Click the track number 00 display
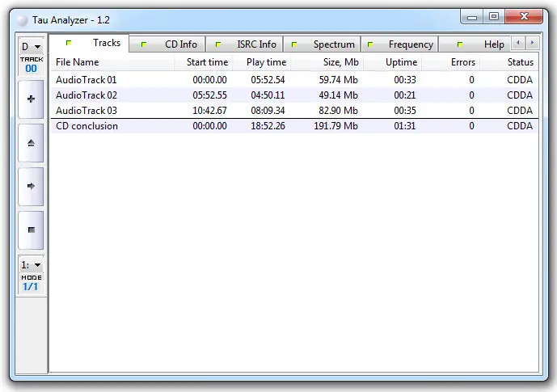Viewport: 557px width, 392px height. [31, 69]
